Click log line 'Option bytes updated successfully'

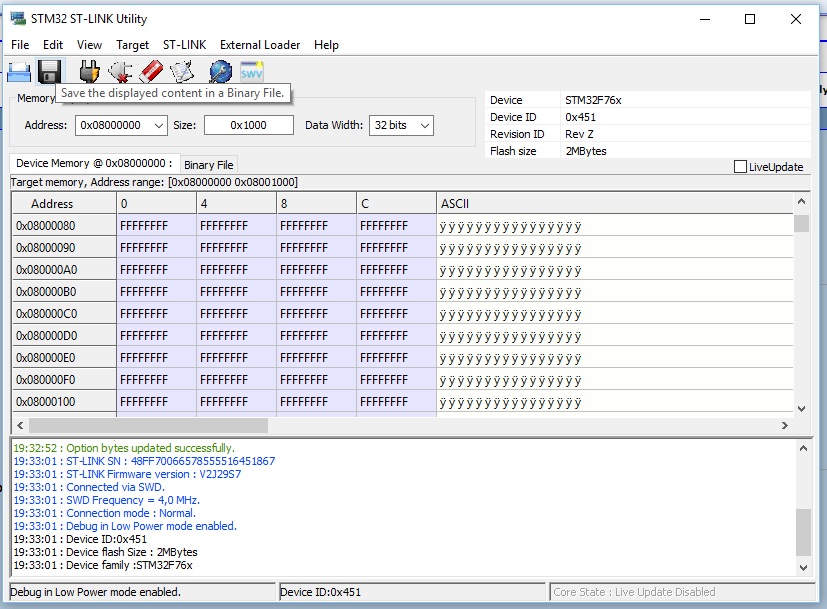pos(124,448)
